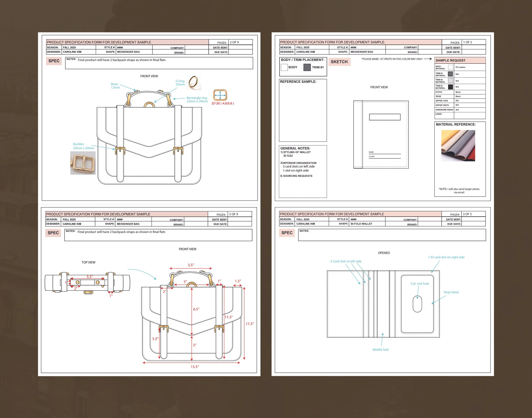This screenshot has width=532, height=418.
Task: Click the 'Vinyl sheet' callout
Action: 451,292
